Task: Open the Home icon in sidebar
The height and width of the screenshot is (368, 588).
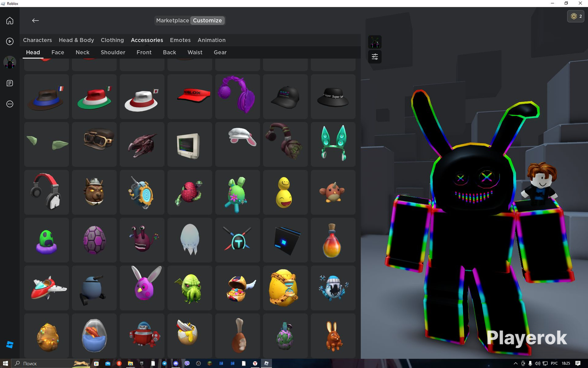Action: point(10,21)
